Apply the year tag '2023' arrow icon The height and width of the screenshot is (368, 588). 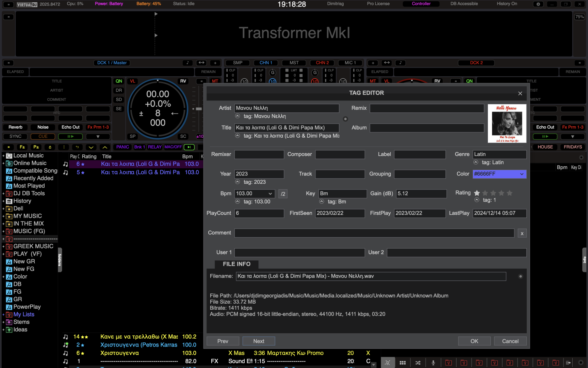click(x=238, y=182)
